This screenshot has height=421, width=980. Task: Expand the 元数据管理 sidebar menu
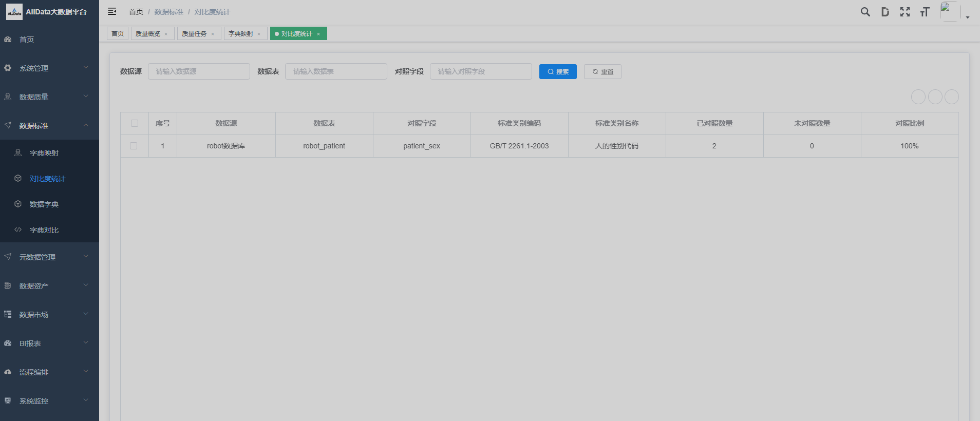pyautogui.click(x=49, y=257)
